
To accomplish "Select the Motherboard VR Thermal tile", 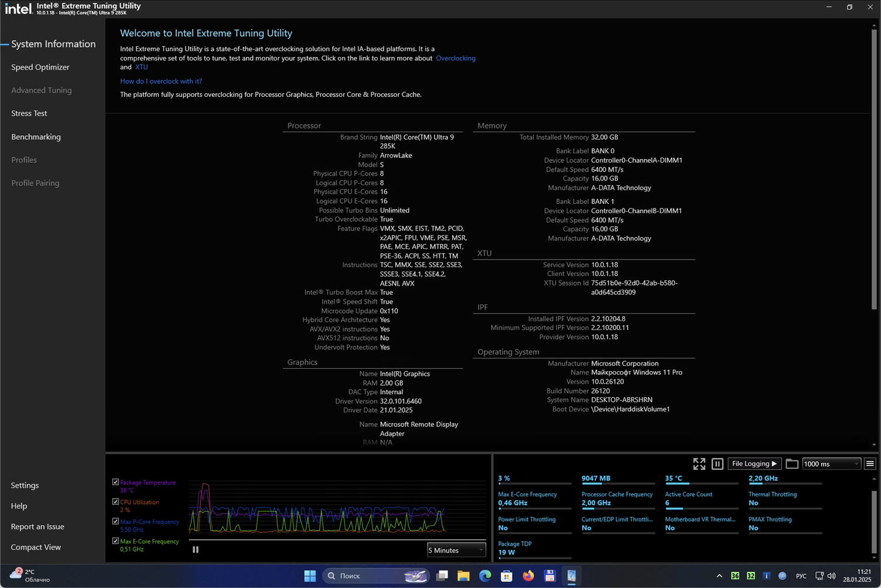I will pos(701,525).
